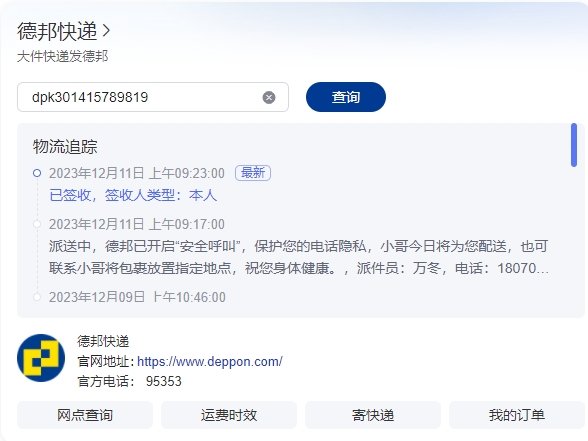Screen dimensions: 588x441
Task: Click the Deppon Express round logo
Action: click(41, 358)
